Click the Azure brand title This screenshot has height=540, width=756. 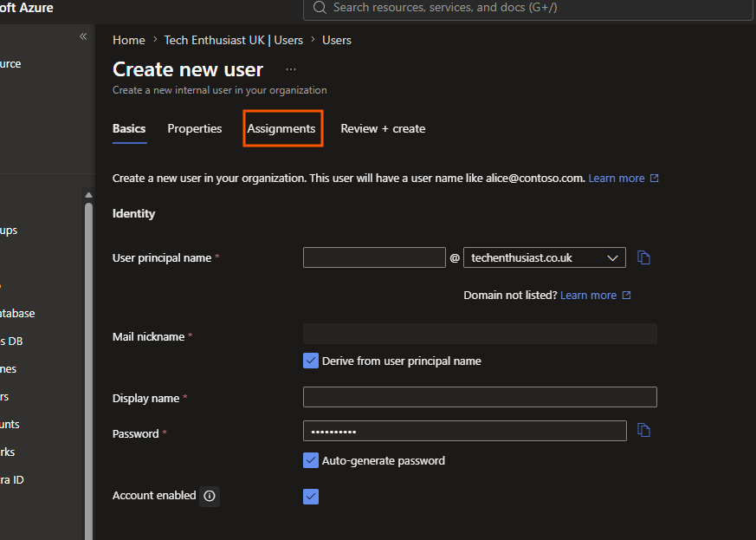point(27,8)
